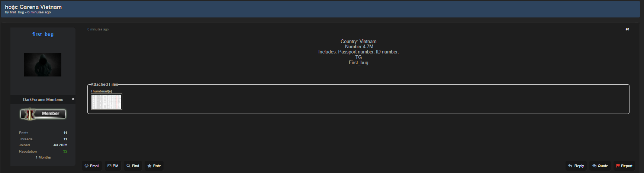644x173 pixels.
Task: Open a PM to first_bug
Action: point(113,166)
